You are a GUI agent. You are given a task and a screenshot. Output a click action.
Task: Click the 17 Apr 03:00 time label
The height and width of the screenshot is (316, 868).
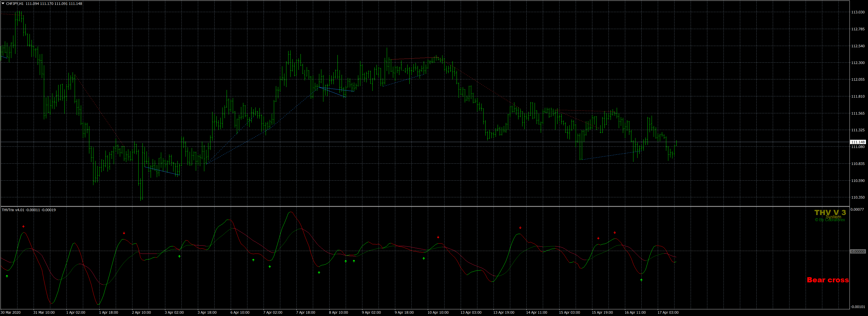point(668,312)
